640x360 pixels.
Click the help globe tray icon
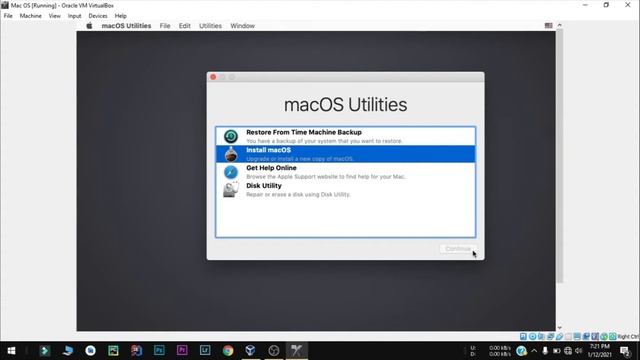[x=521, y=351]
